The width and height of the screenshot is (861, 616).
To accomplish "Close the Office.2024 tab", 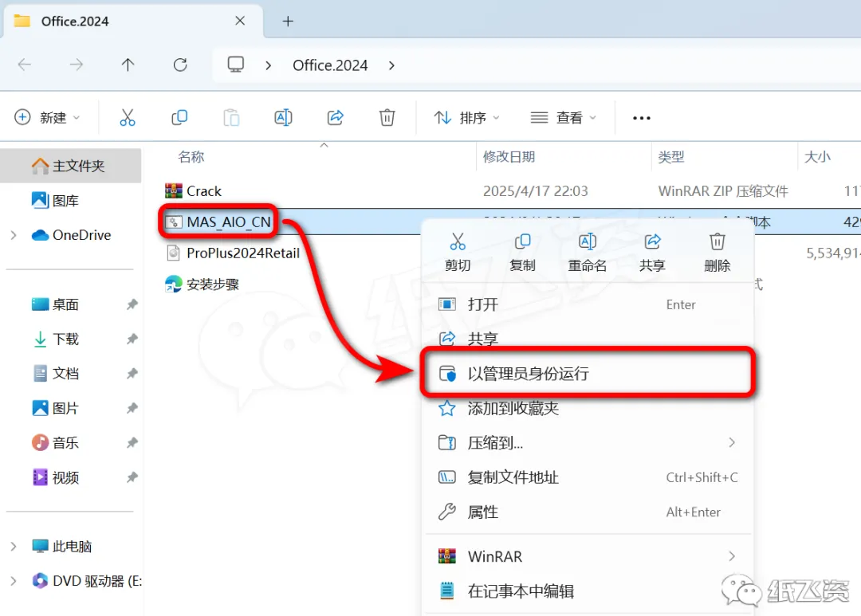I will pyautogui.click(x=240, y=21).
